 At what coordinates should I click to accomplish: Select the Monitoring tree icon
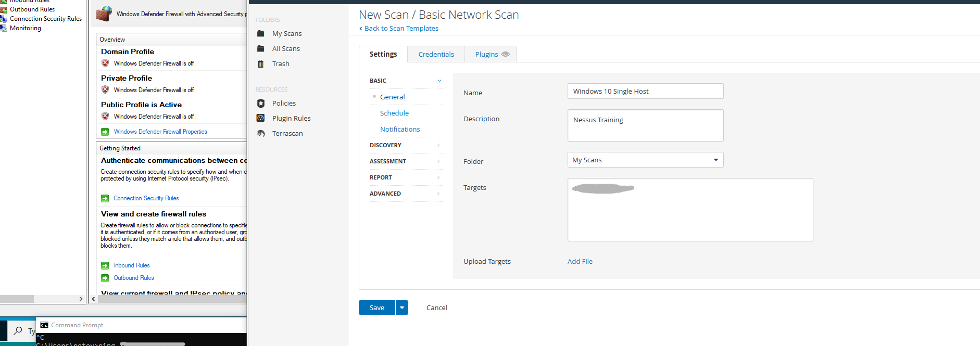pos(4,28)
